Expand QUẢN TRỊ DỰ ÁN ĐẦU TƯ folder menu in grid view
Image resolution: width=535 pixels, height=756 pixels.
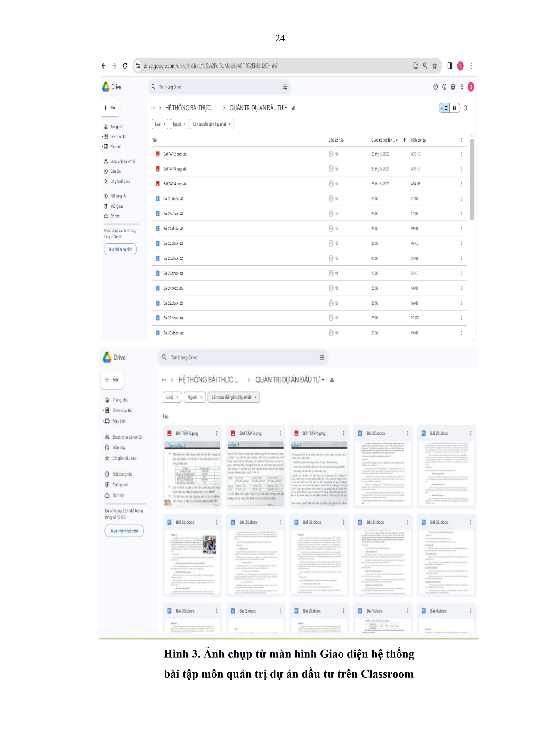point(323,380)
